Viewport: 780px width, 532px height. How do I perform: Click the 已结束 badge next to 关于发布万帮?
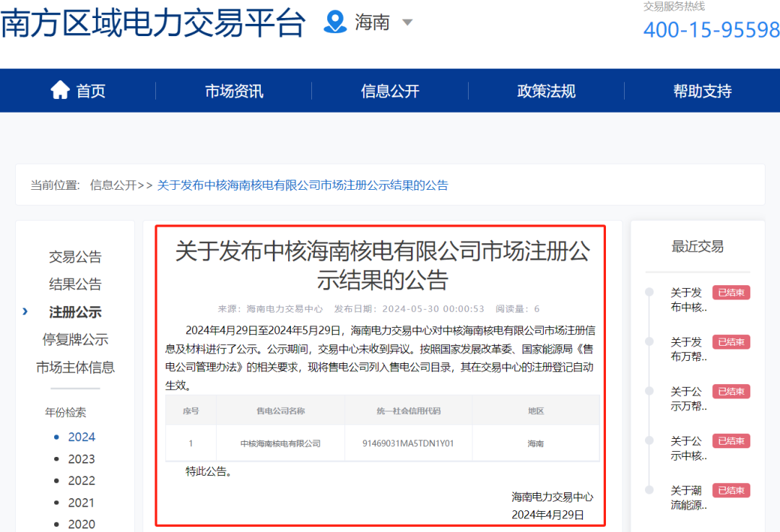[x=731, y=341]
